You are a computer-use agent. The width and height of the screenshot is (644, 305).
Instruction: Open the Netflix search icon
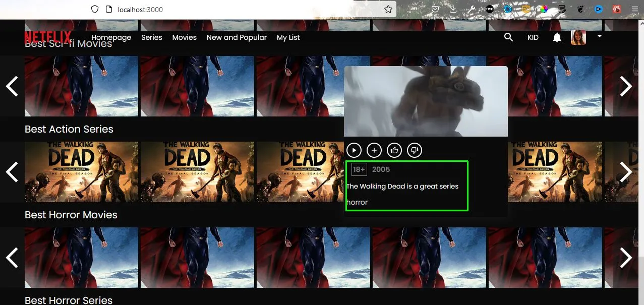(x=508, y=37)
